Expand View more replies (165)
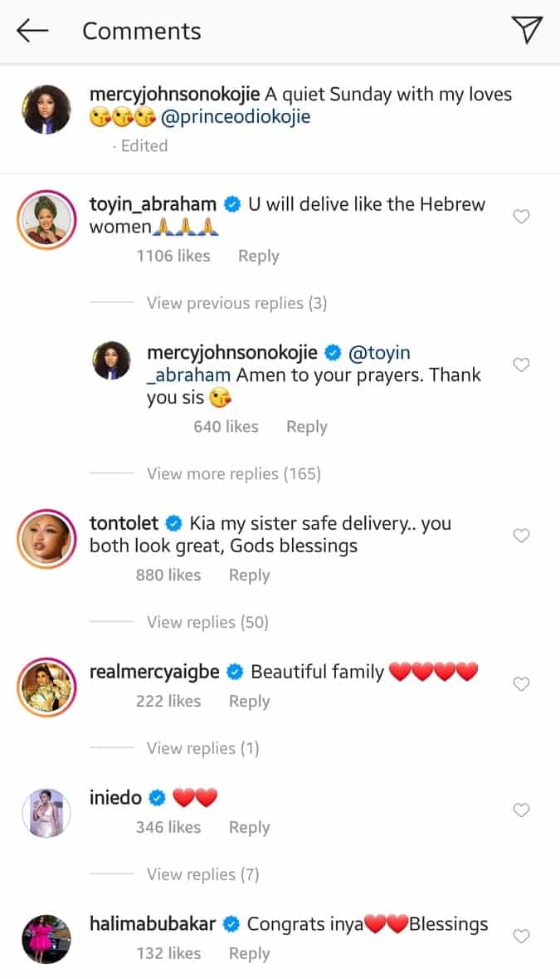Image resolution: width=560 pixels, height=979 pixels. coord(233,473)
